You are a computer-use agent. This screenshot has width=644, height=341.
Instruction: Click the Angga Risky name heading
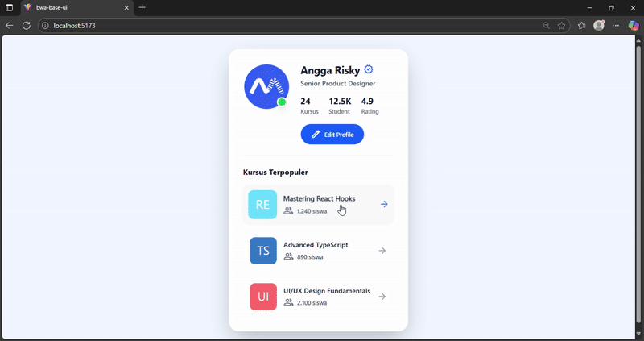(330, 70)
